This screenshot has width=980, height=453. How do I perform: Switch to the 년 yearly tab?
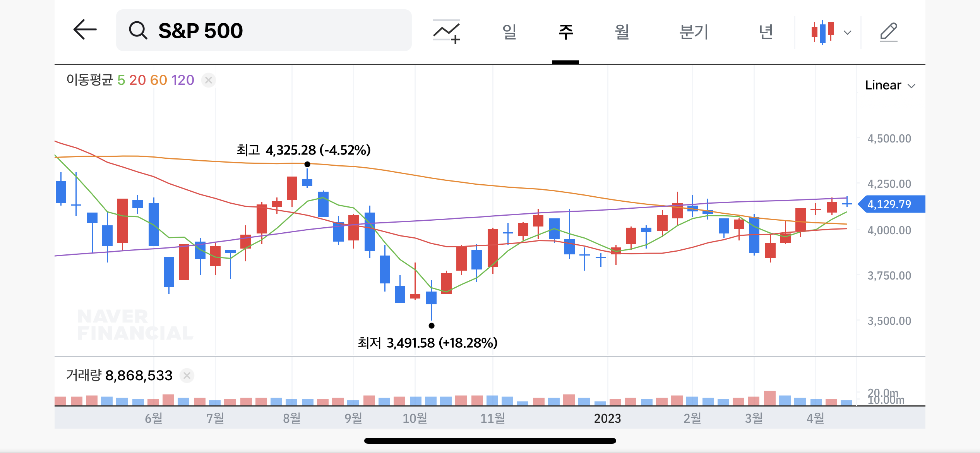(766, 32)
